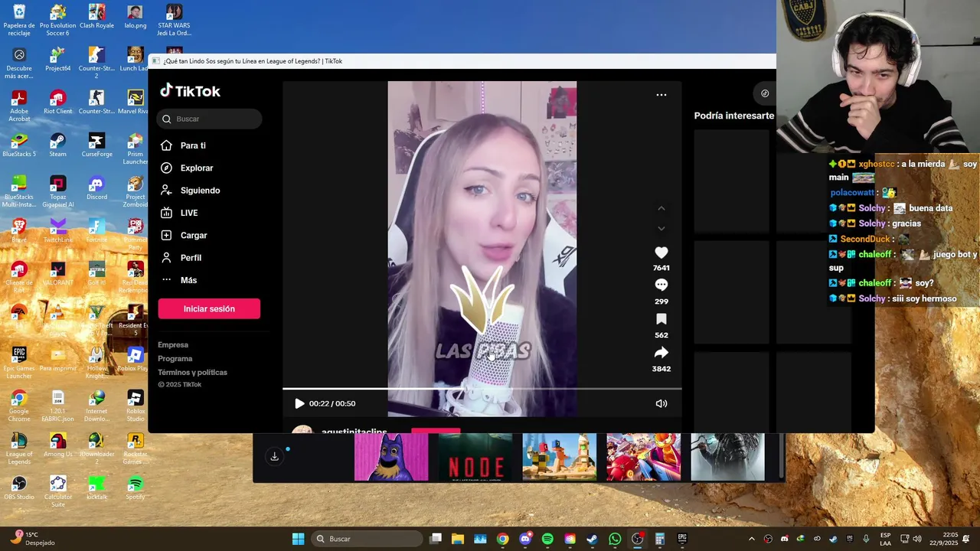Open Términos y políticas link
980x551 pixels.
(x=192, y=373)
